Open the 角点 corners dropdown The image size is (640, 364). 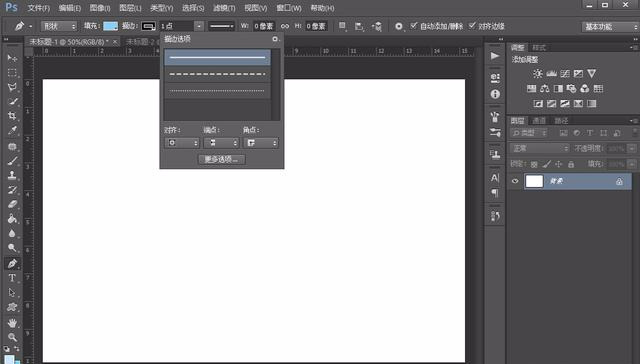coord(260,143)
